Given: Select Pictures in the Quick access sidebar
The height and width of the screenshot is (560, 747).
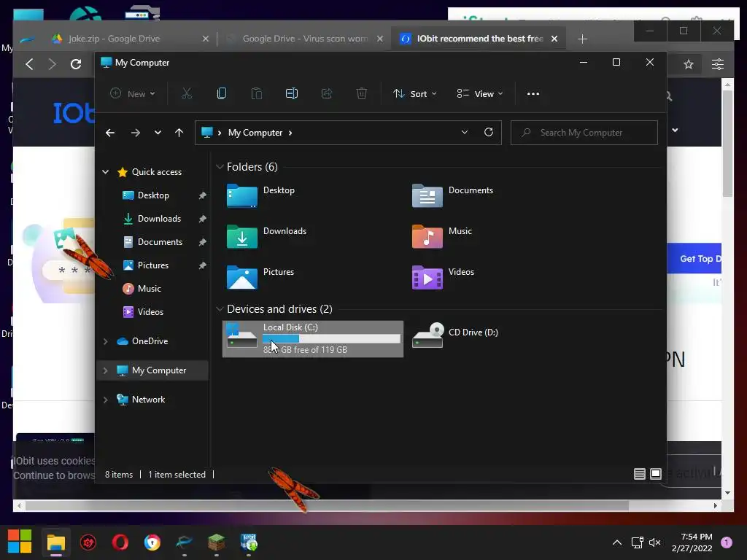Looking at the screenshot, I should 153,265.
